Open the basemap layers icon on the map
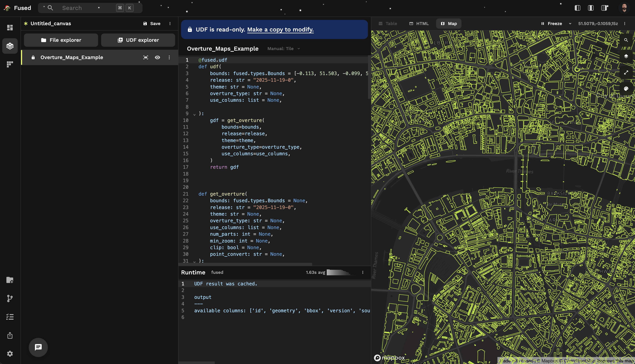The image size is (635, 364). pos(627,56)
